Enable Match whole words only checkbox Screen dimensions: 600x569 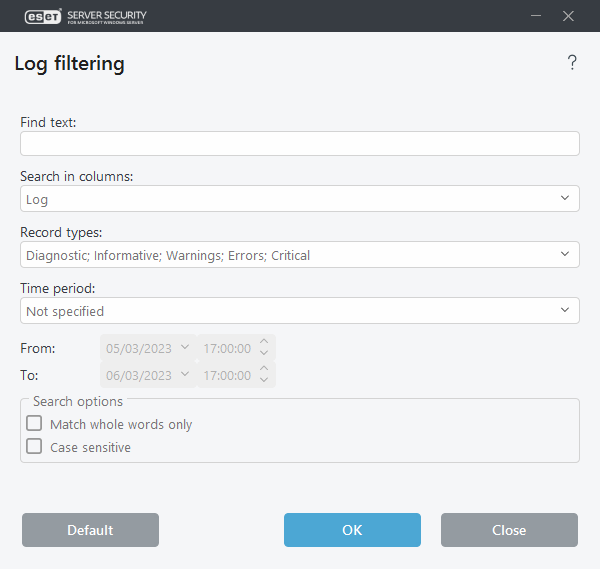coord(34,424)
